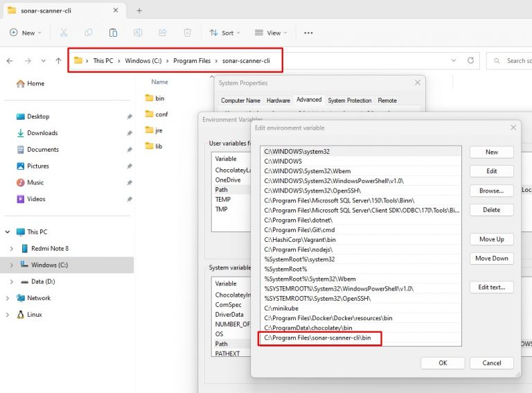The width and height of the screenshot is (532, 393).
Task: Open the Sort dropdown menu
Action: pyautogui.click(x=224, y=33)
